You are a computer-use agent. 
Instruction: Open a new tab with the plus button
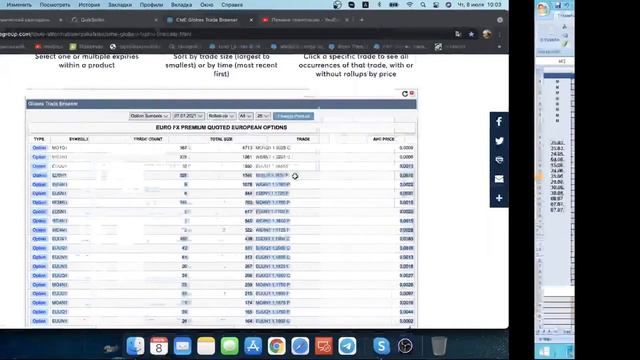362,20
